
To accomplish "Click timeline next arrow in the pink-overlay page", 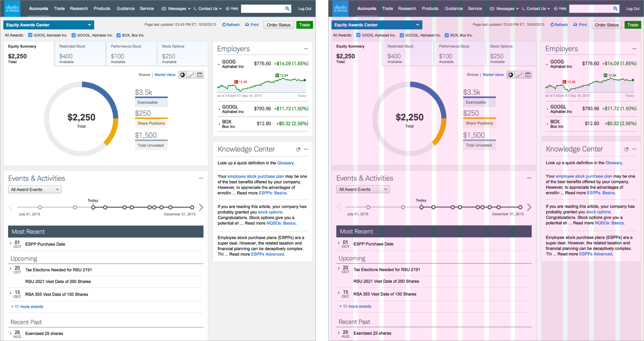I will click(x=529, y=207).
